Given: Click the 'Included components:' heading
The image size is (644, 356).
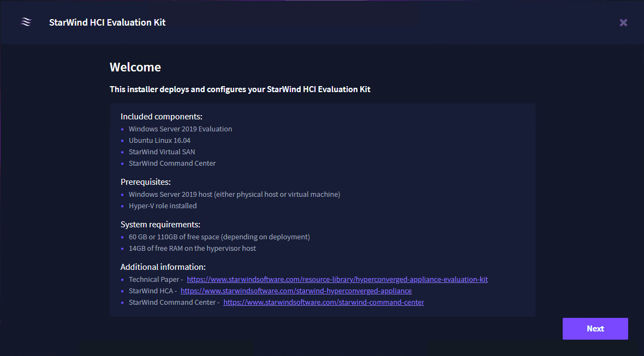Looking at the screenshot, I should 162,117.
